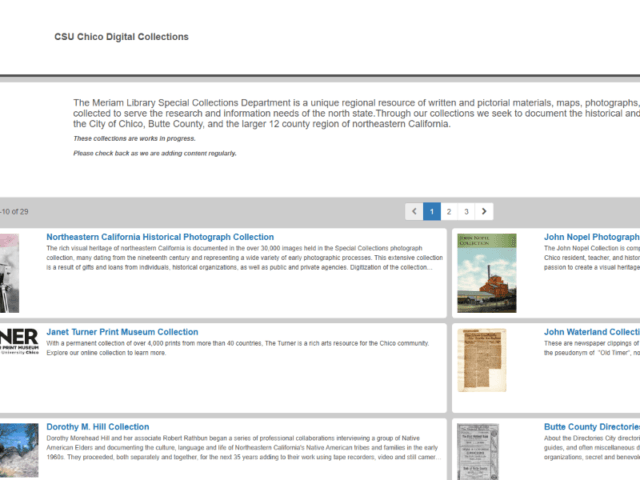Image resolution: width=640 pixels, height=480 pixels.
Task: Click 'Please check back as we are adding content regularly.'
Action: point(155,153)
